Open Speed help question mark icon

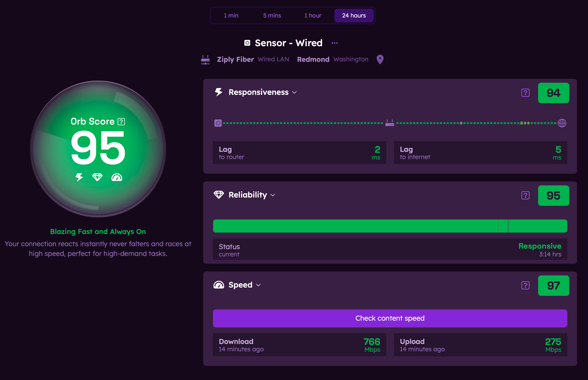point(525,286)
